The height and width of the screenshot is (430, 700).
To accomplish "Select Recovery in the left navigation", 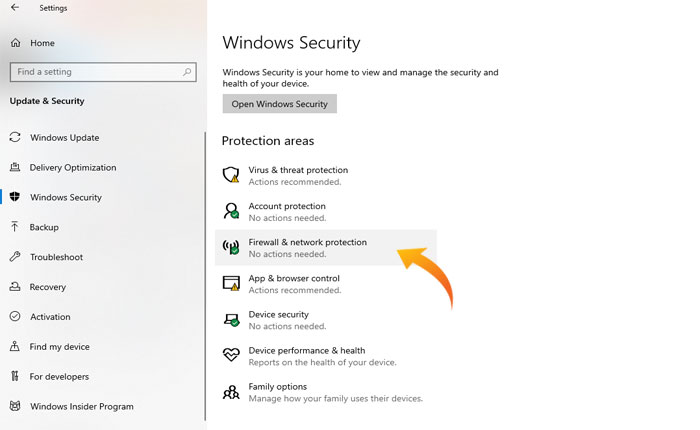I will click(47, 287).
